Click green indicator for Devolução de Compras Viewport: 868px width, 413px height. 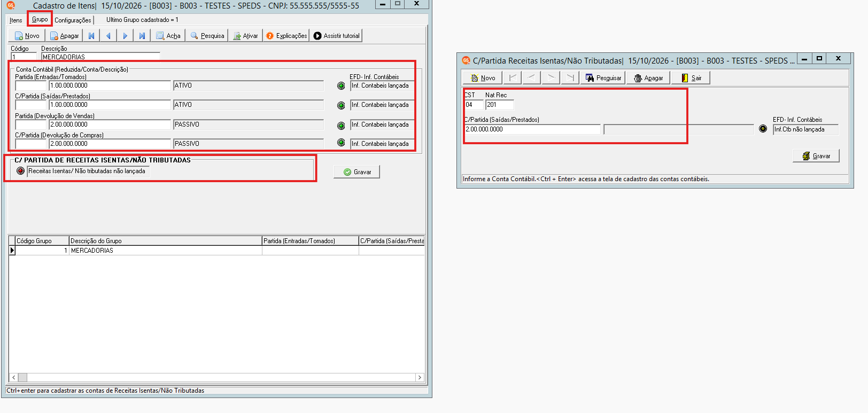341,143
